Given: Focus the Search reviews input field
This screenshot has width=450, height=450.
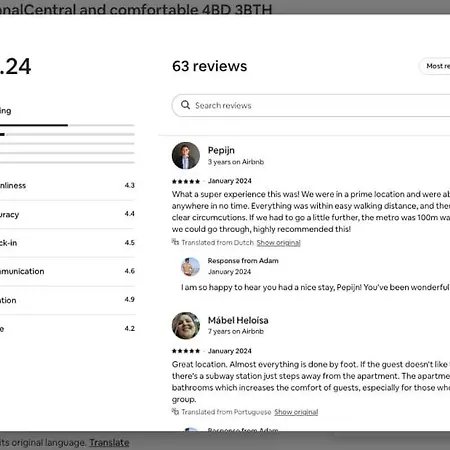Looking at the screenshot, I should (x=311, y=105).
